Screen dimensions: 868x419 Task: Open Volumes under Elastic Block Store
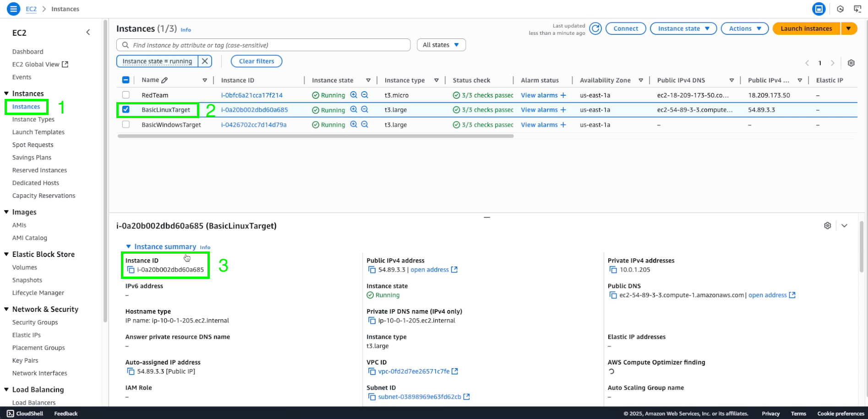point(25,267)
